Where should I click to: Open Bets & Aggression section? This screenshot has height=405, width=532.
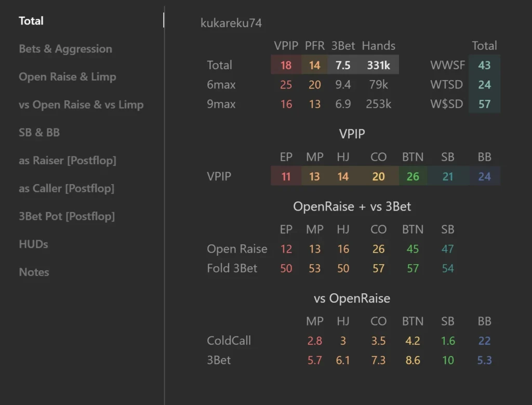pos(65,48)
